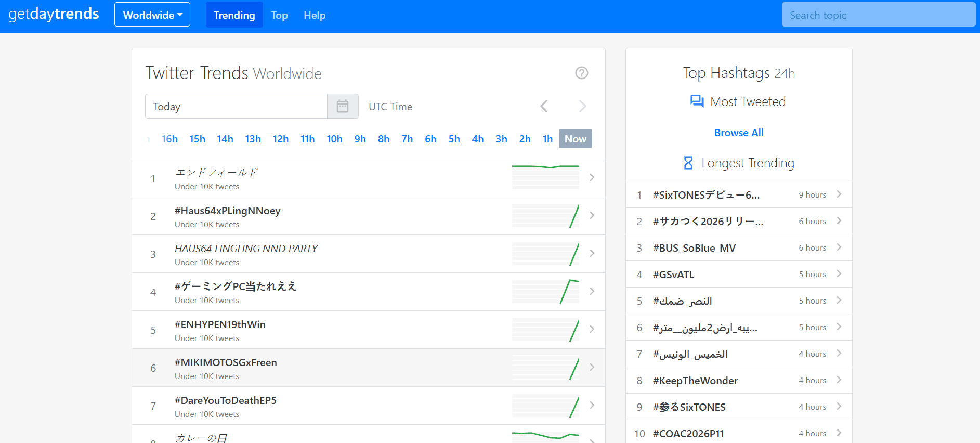Open chevron for #ゲーミングPC当たれええ trend
Image resolution: width=980 pixels, height=443 pixels.
[x=592, y=291]
